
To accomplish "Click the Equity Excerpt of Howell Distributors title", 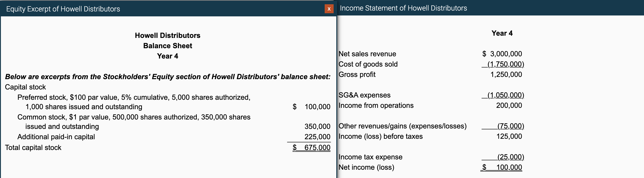I will pyautogui.click(x=63, y=9).
